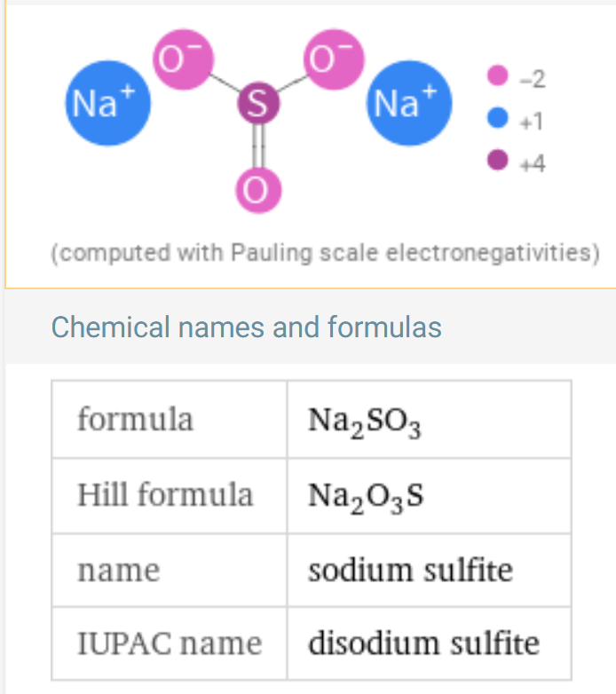The image size is (616, 694).
Task: Click the Pauling scale electronegativities note
Action: pos(325,253)
